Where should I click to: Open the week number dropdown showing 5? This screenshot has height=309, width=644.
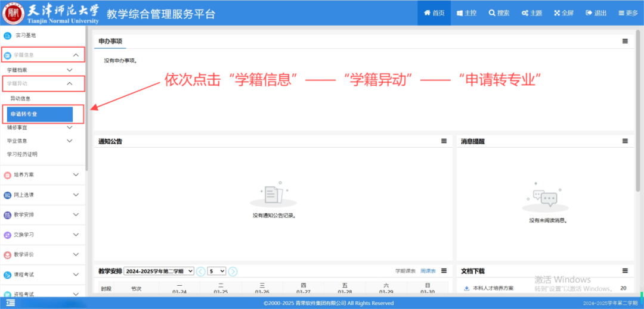(x=217, y=271)
